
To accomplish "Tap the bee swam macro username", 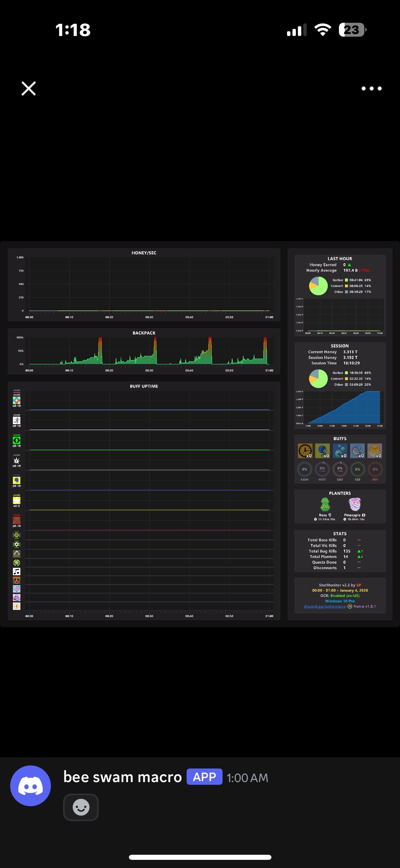I will click(x=122, y=777).
